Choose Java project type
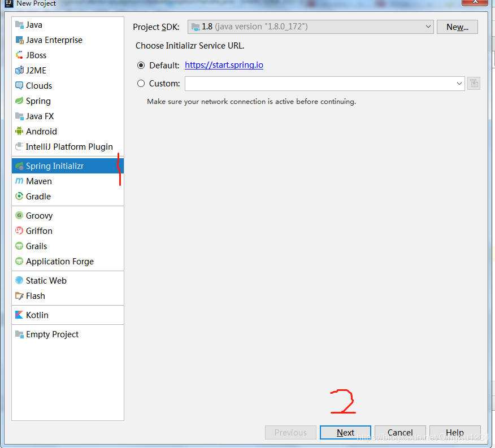Screen dimensions: 495x448 tap(68, 25)
